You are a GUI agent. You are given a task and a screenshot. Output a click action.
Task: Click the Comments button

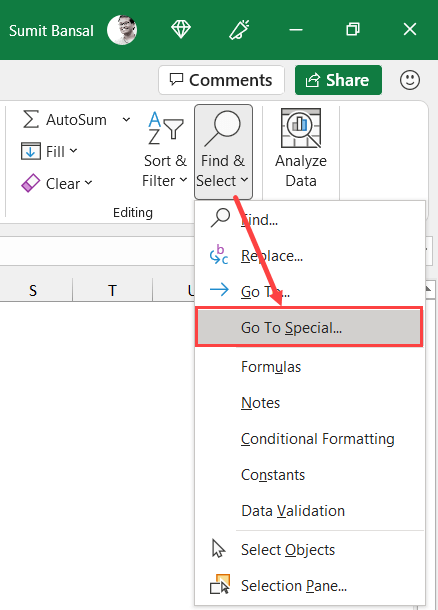pyautogui.click(x=221, y=80)
